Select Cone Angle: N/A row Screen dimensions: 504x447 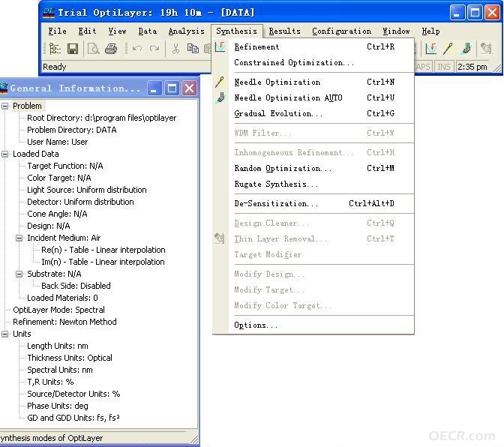click(57, 214)
